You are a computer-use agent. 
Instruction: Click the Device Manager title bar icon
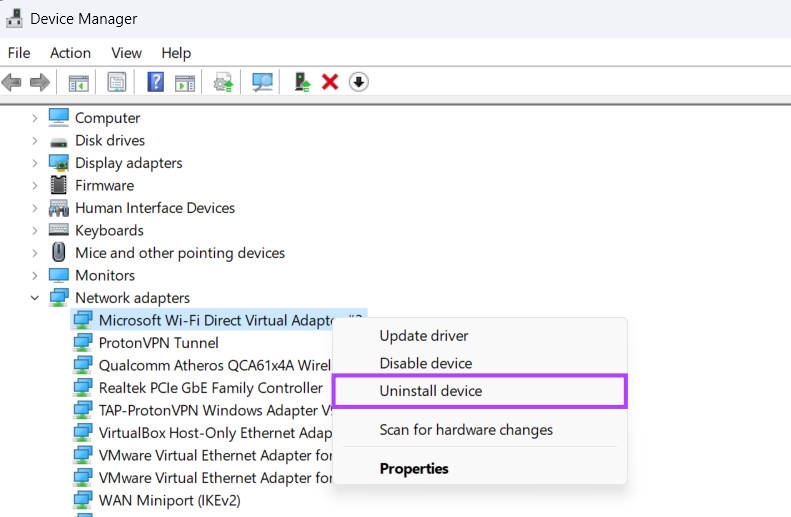[14, 18]
